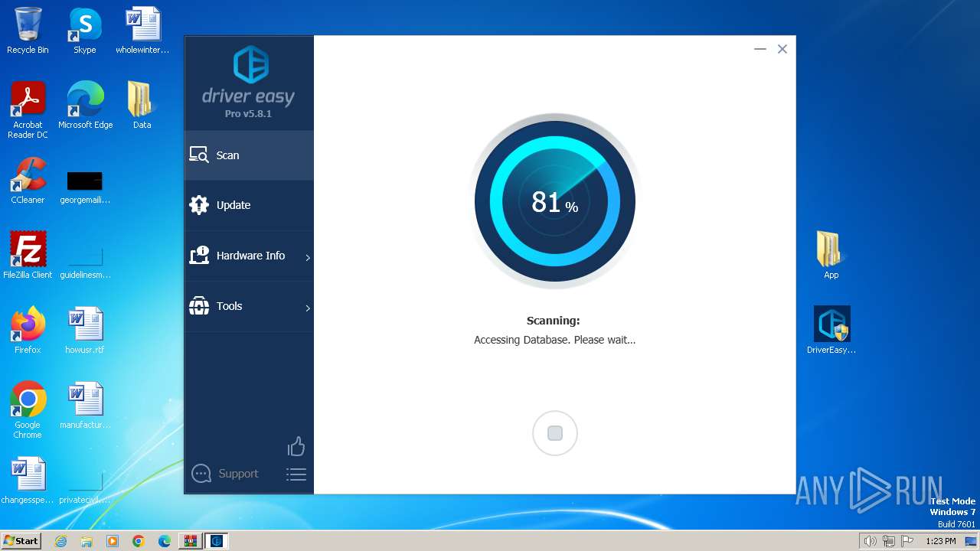Open the Data folder on the desktop

coord(142,105)
